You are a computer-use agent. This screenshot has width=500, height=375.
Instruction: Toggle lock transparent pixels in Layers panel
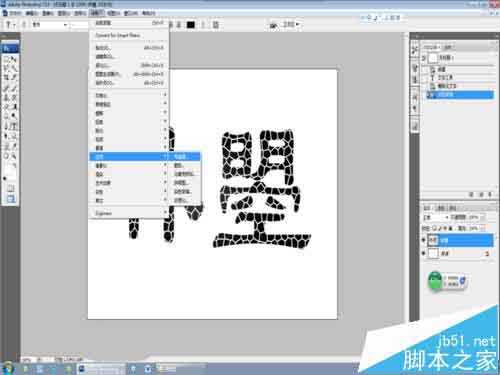(x=434, y=228)
